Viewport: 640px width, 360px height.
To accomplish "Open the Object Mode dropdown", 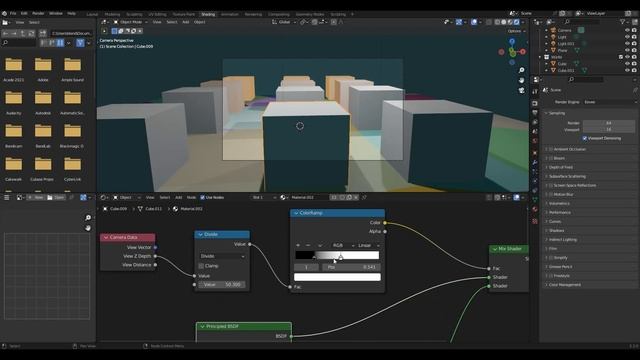I will tap(130, 22).
